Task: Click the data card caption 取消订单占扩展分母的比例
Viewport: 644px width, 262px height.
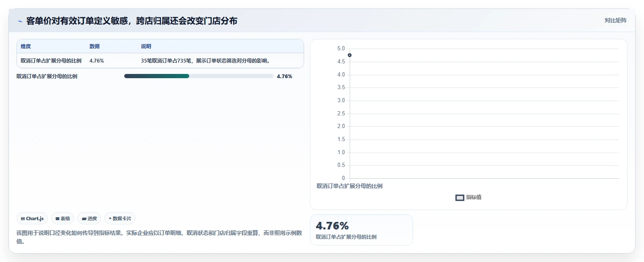Action: [x=346, y=237]
